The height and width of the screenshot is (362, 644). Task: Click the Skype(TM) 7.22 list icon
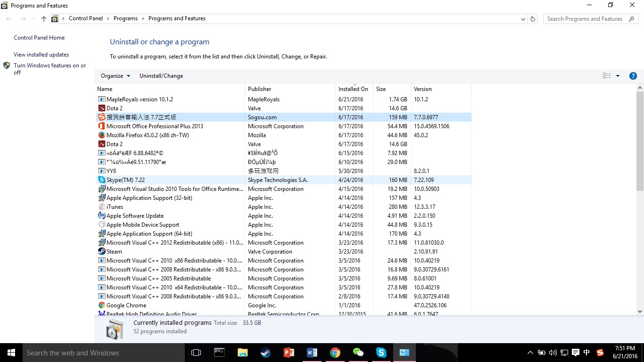pyautogui.click(x=101, y=180)
